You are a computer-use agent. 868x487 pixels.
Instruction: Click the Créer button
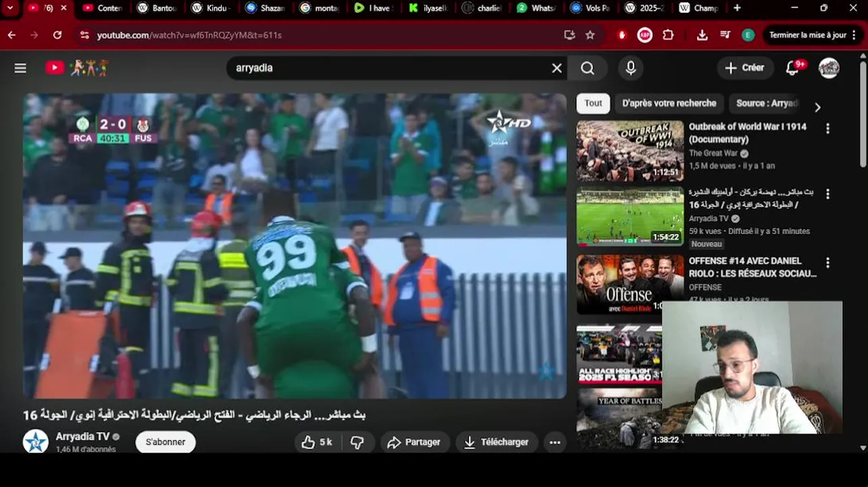point(745,68)
